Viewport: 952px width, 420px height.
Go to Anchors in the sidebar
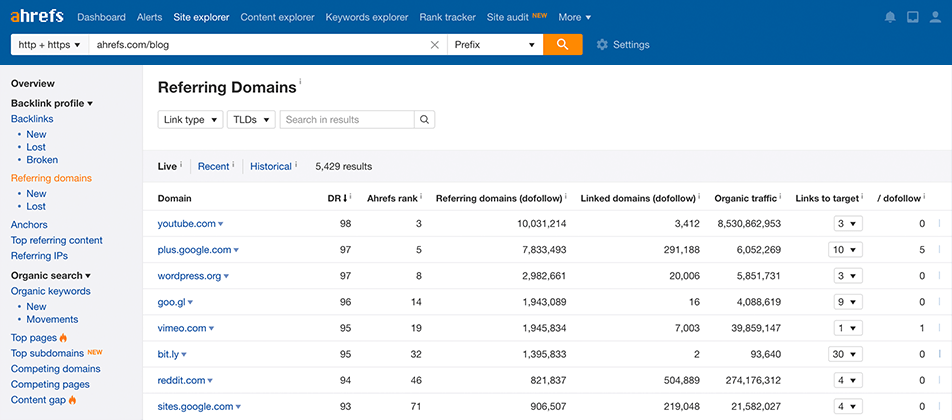pos(29,225)
